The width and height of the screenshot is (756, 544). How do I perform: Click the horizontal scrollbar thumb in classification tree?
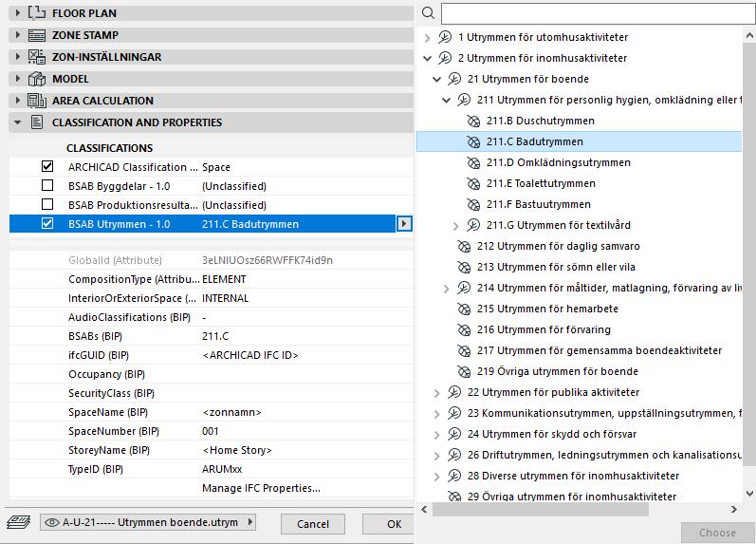tap(540, 509)
